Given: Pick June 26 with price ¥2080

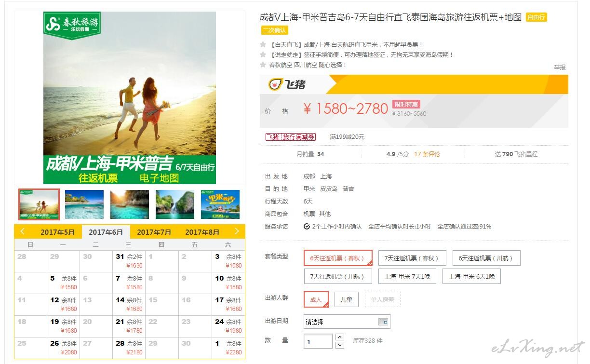Looking at the screenshot, I should point(63,348).
